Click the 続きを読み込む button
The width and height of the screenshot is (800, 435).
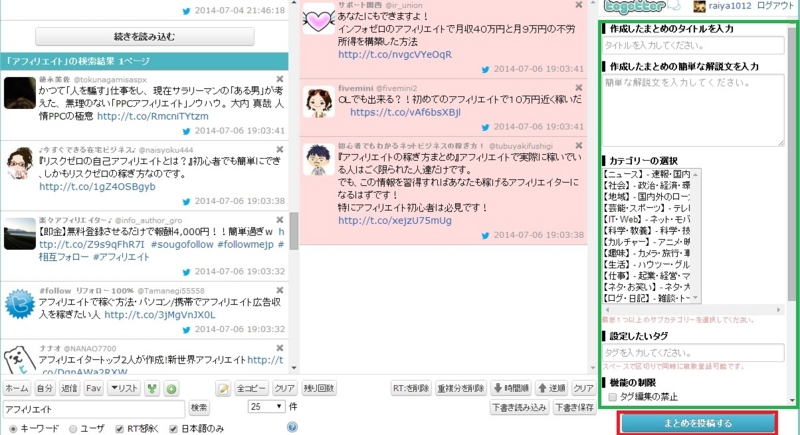[144, 37]
